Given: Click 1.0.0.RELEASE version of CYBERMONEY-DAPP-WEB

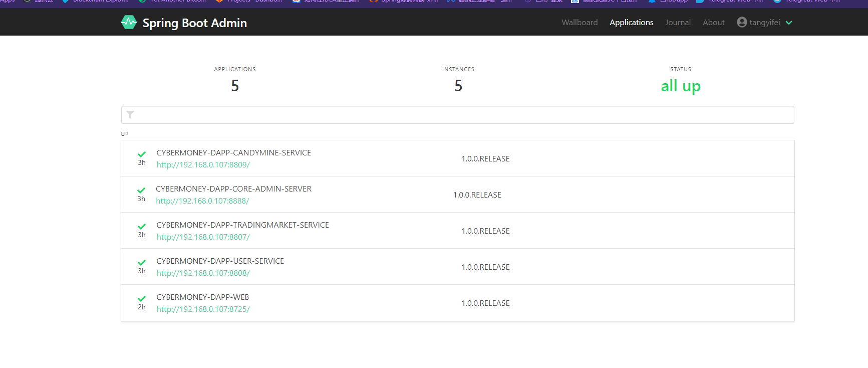Looking at the screenshot, I should (x=485, y=303).
